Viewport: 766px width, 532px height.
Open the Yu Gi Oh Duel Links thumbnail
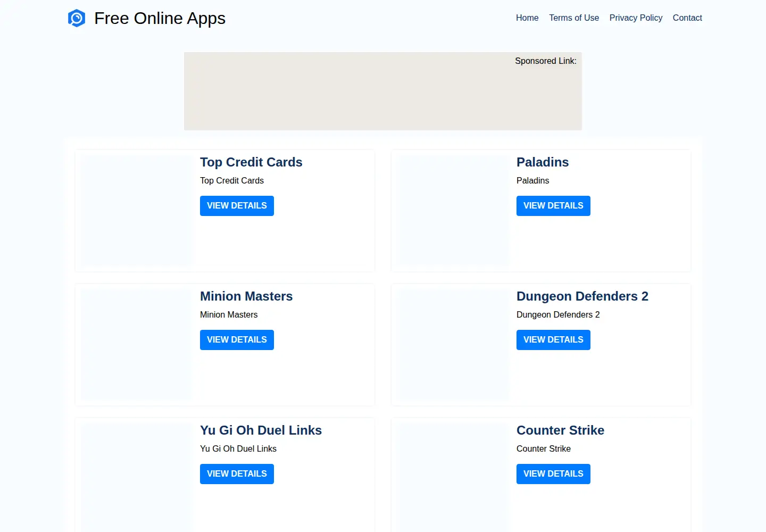tap(136, 478)
